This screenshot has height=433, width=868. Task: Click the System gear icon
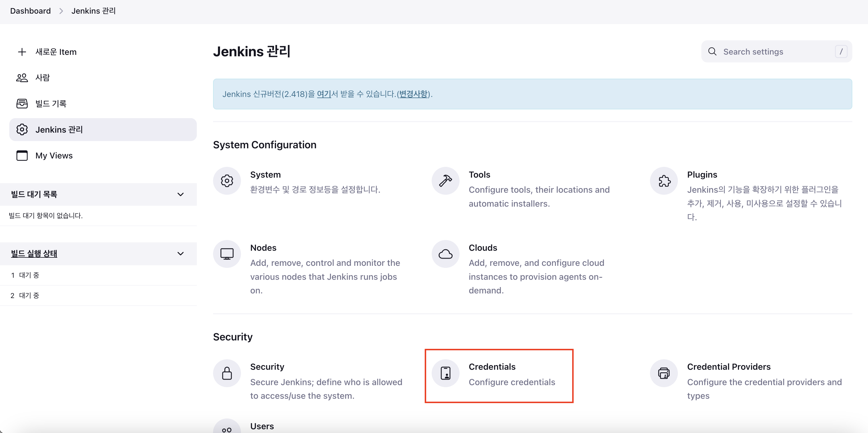(227, 181)
